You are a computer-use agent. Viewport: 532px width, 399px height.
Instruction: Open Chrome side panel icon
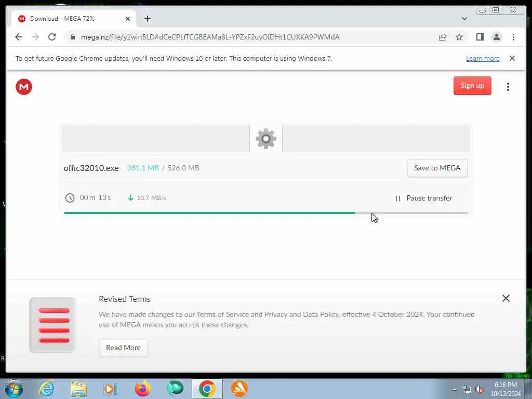pos(480,37)
